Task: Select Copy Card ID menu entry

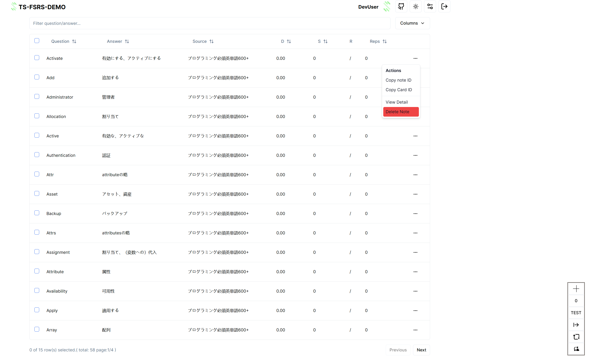Action: tap(399, 90)
